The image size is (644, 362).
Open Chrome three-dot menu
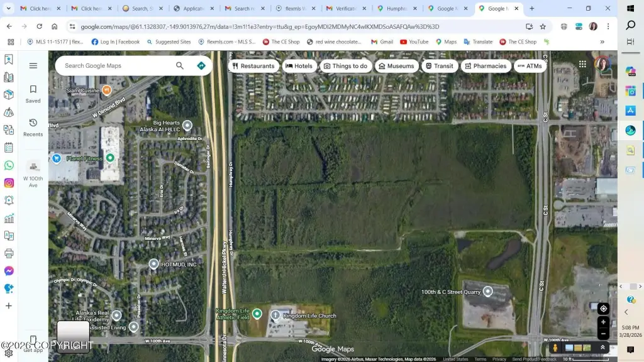click(608, 26)
